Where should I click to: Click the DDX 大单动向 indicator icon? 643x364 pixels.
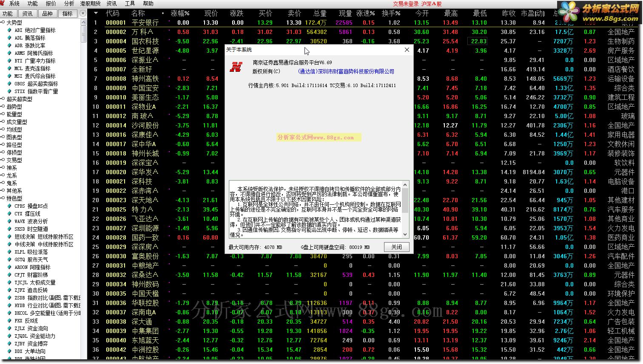pyautogui.click(x=10, y=351)
